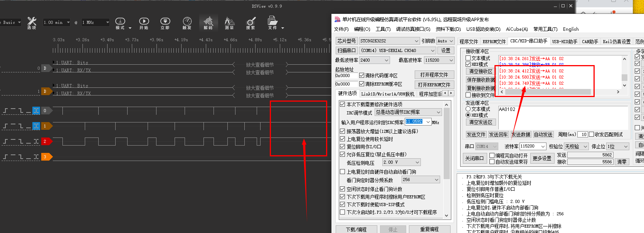This screenshot has width=644, height=233.
Task: Open DSView sample duration 1.00 min dropdown
Action: pyautogui.click(x=57, y=22)
